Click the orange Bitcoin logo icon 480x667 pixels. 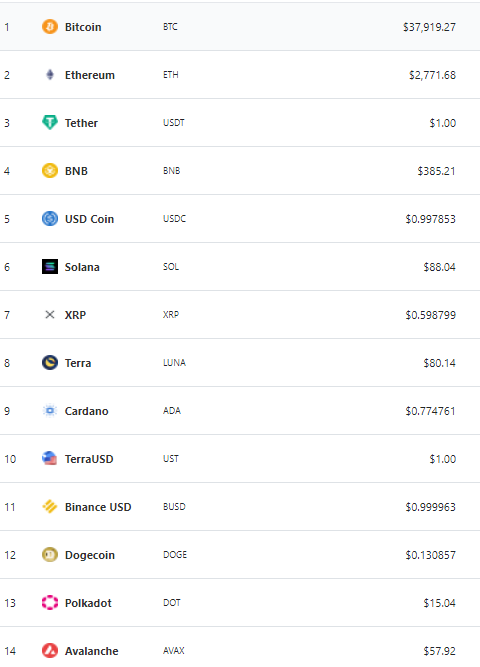pyautogui.click(x=50, y=27)
